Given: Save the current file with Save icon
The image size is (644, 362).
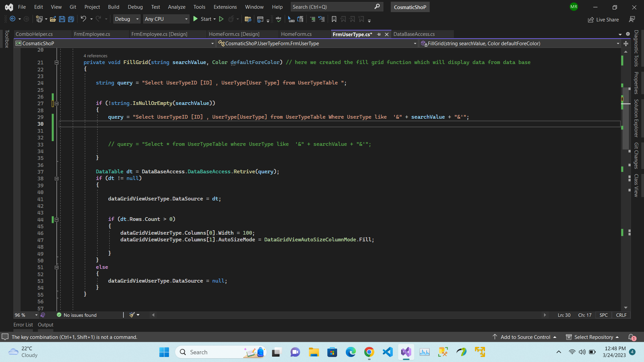Looking at the screenshot, I should pos(62,19).
